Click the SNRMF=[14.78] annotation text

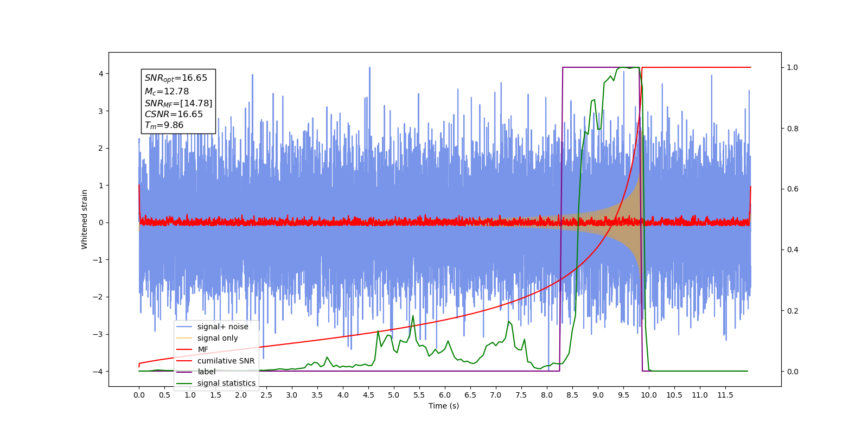178,103
